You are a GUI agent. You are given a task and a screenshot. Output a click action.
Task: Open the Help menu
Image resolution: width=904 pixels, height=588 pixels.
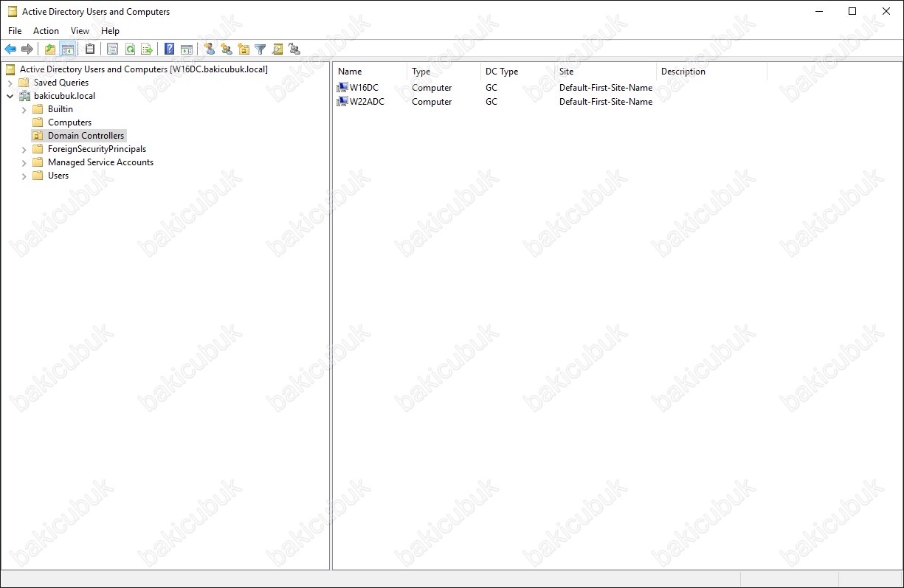[111, 31]
